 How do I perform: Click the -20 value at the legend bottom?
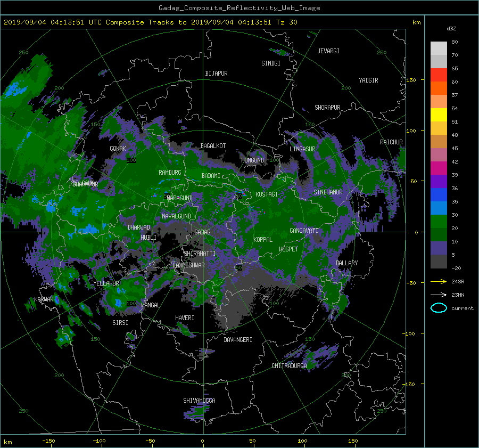tap(456, 268)
